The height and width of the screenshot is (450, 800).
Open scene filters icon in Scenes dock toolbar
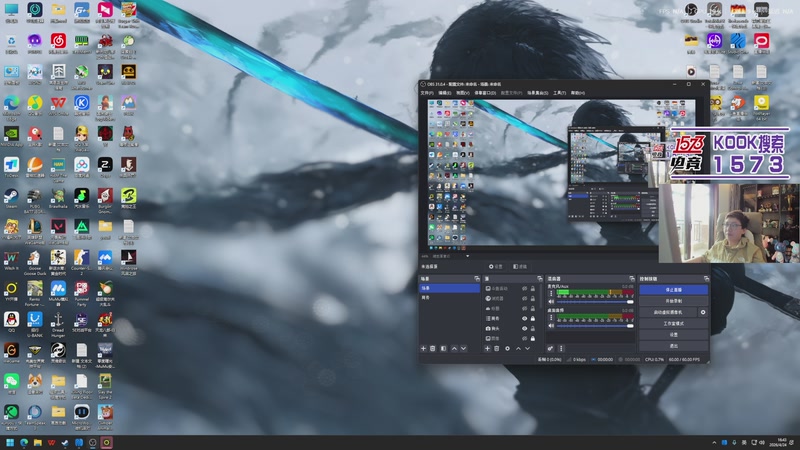coord(443,348)
